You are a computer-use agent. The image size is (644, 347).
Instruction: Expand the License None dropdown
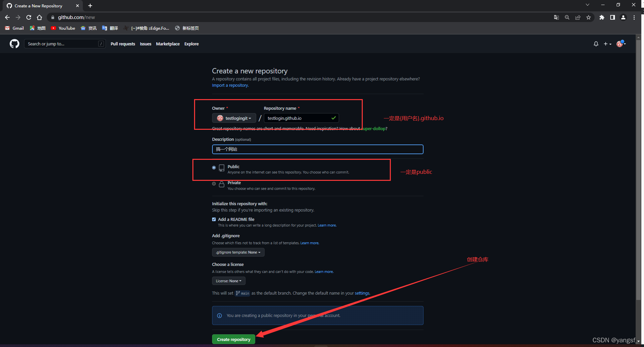pyautogui.click(x=229, y=281)
